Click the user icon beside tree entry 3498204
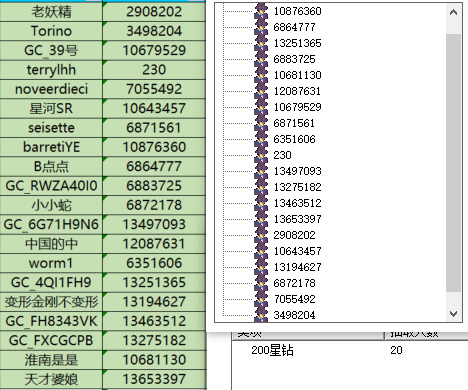Image resolution: width=468 pixels, height=390 pixels. coord(261,315)
